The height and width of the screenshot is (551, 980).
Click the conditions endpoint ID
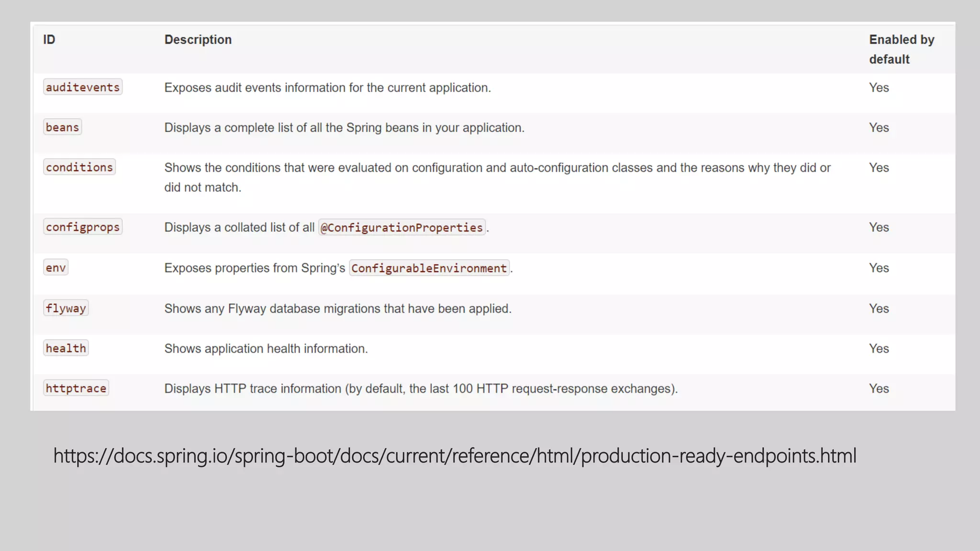(79, 167)
